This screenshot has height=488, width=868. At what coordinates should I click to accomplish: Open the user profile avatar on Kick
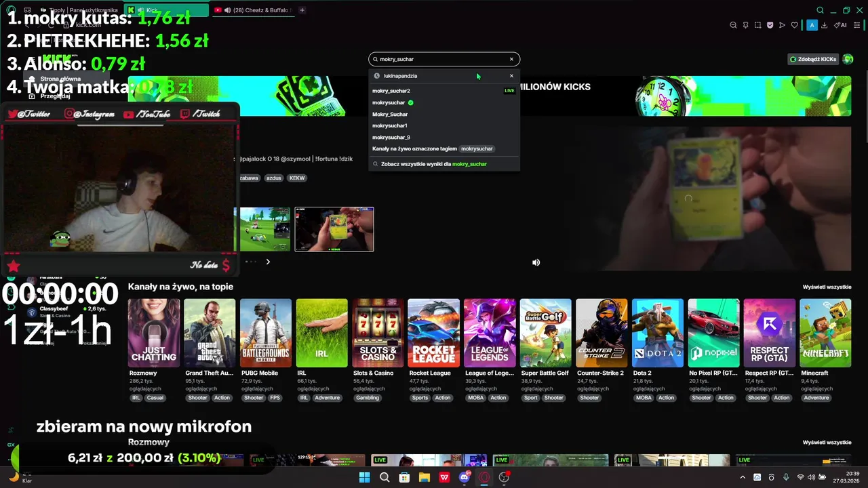pyautogui.click(x=848, y=59)
